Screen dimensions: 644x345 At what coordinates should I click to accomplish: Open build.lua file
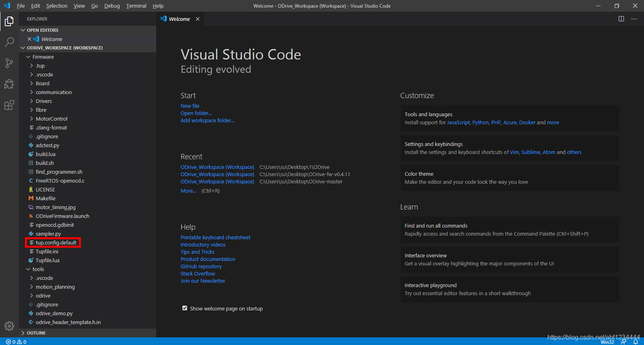(45, 154)
